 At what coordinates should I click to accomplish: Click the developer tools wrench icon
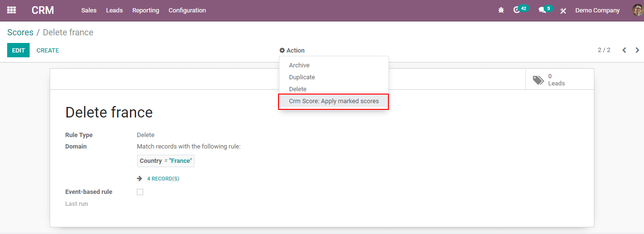563,11
